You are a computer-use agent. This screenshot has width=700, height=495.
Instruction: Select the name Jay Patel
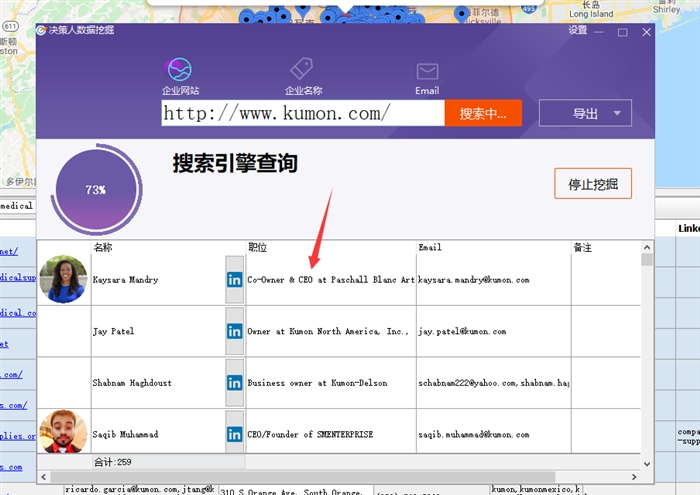pyautogui.click(x=113, y=331)
